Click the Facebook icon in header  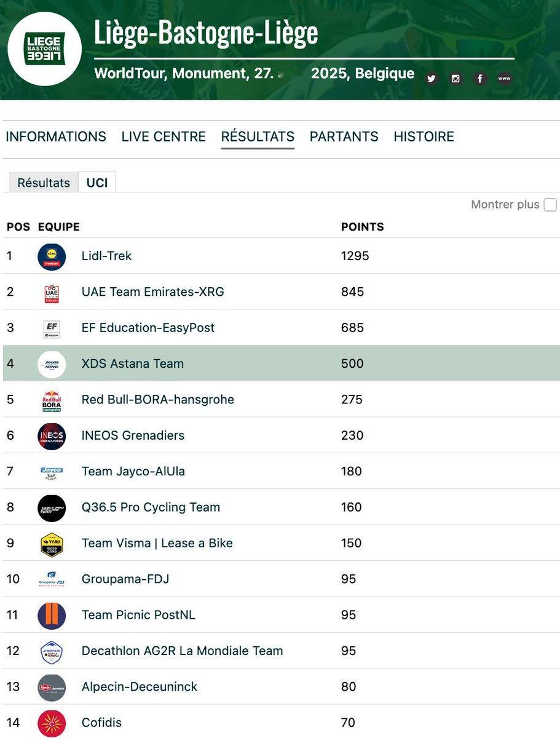click(480, 78)
